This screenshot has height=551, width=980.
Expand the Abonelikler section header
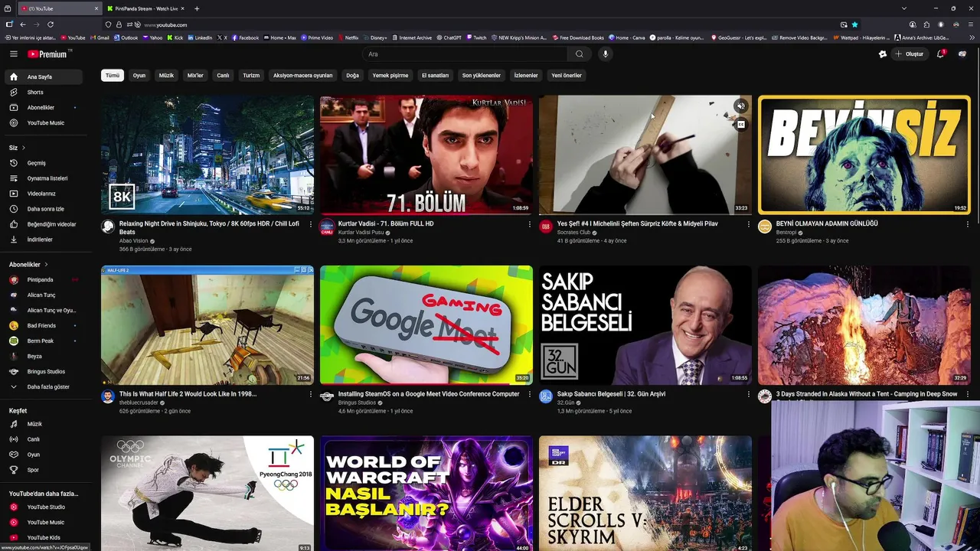[x=28, y=265]
